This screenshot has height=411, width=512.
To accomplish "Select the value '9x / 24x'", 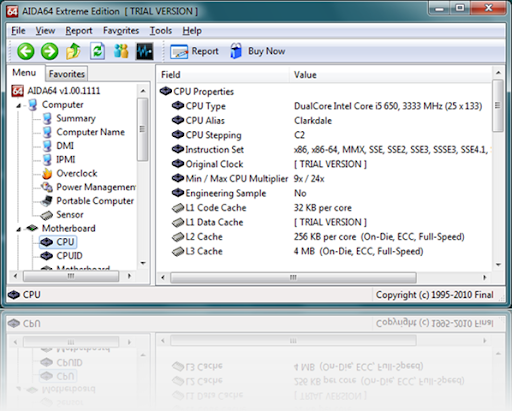I will tap(309, 179).
